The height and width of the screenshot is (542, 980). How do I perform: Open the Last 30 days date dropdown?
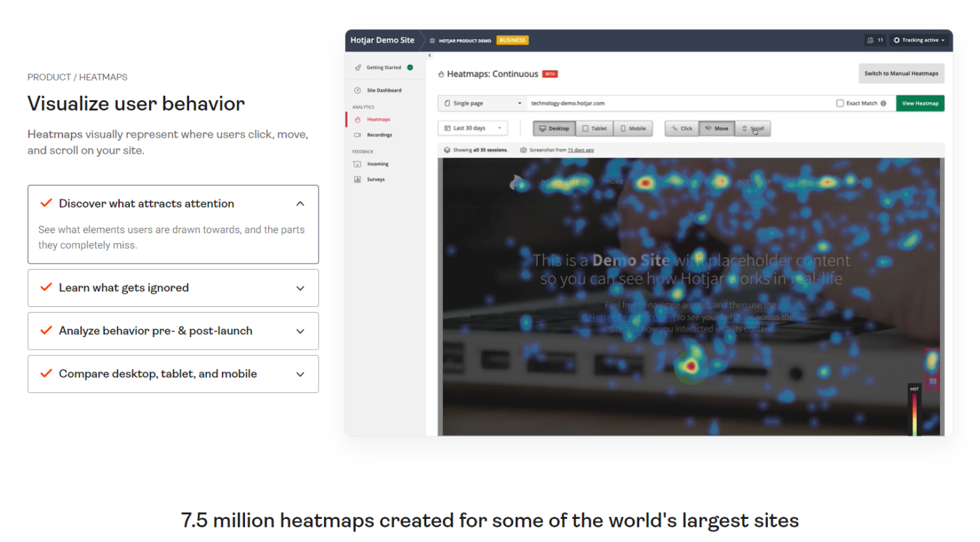(472, 129)
